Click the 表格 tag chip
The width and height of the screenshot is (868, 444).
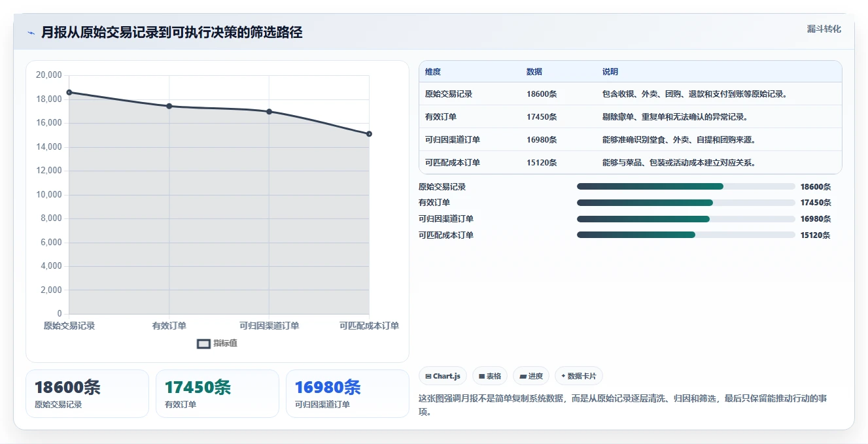490,376
